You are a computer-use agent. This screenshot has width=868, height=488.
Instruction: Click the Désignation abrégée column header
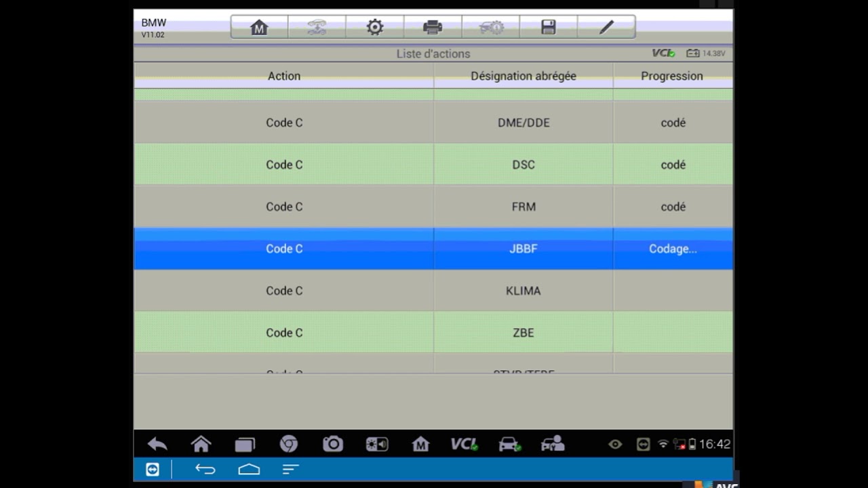[x=524, y=76]
